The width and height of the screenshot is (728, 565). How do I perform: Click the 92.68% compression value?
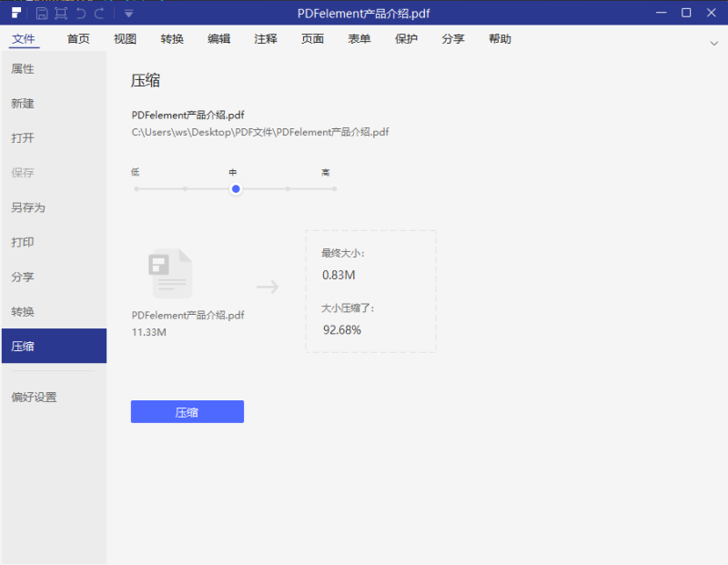click(342, 329)
